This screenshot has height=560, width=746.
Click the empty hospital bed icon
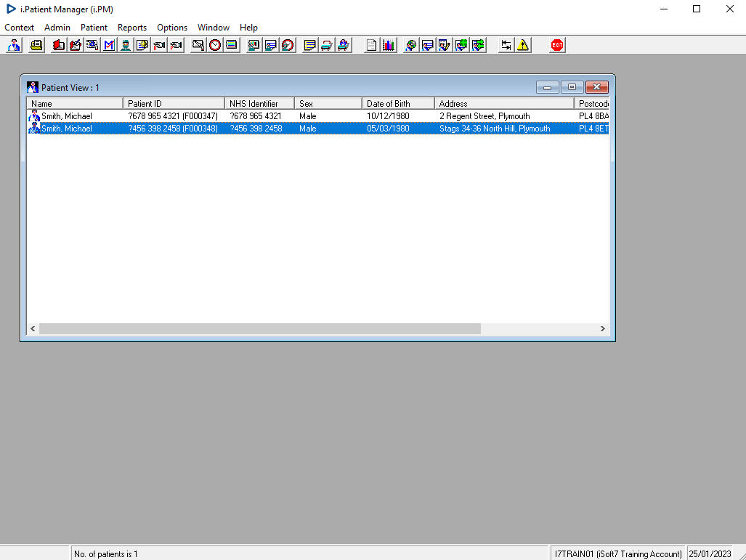[327, 45]
